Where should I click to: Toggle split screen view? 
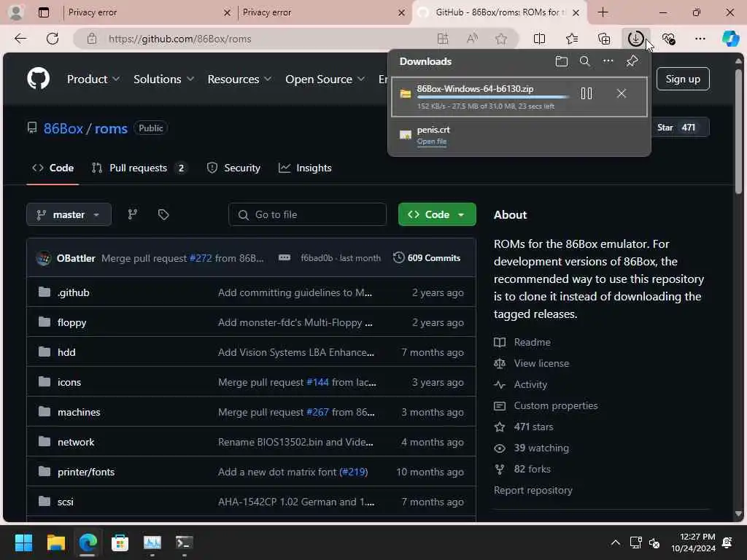click(539, 39)
